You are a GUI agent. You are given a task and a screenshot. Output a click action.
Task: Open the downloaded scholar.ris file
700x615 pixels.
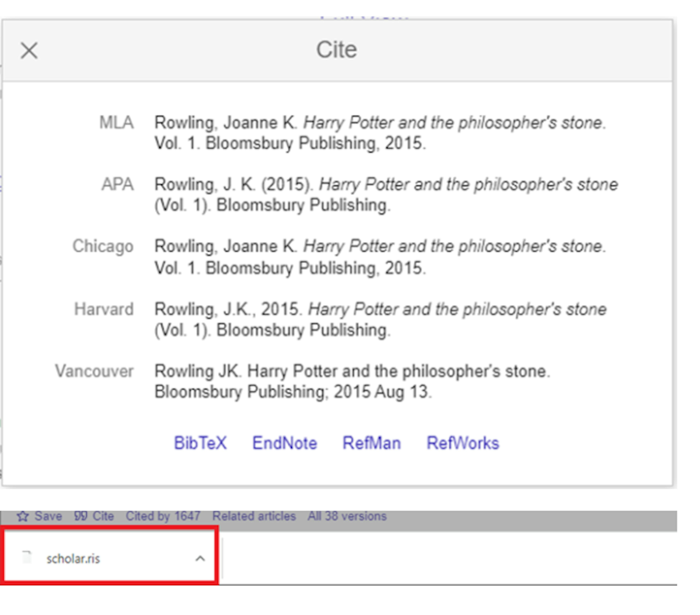click(x=73, y=559)
